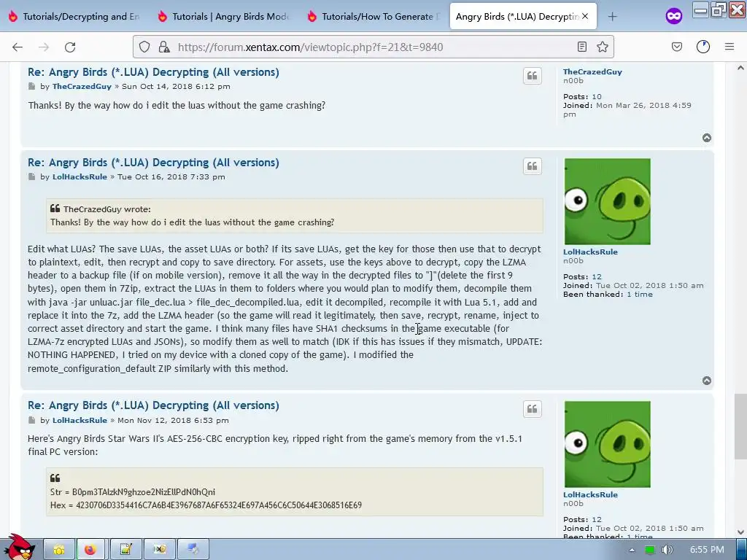This screenshot has width=747, height=560.
Task: Open the notepad taskbar icon
Action: click(x=125, y=550)
